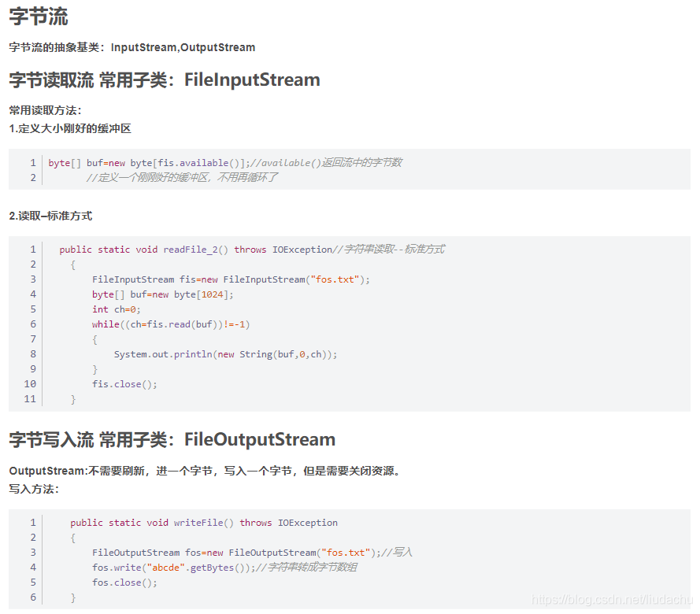The width and height of the screenshot is (700, 614).
Task: Click line number 6 in writeFile code block
Action: (33, 597)
